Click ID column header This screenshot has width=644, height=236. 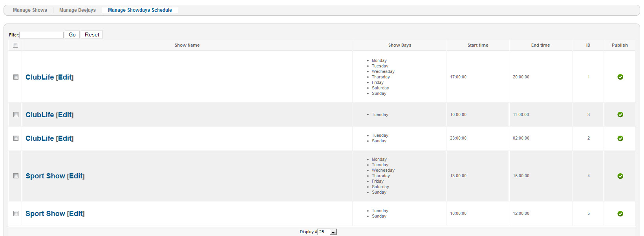click(588, 45)
